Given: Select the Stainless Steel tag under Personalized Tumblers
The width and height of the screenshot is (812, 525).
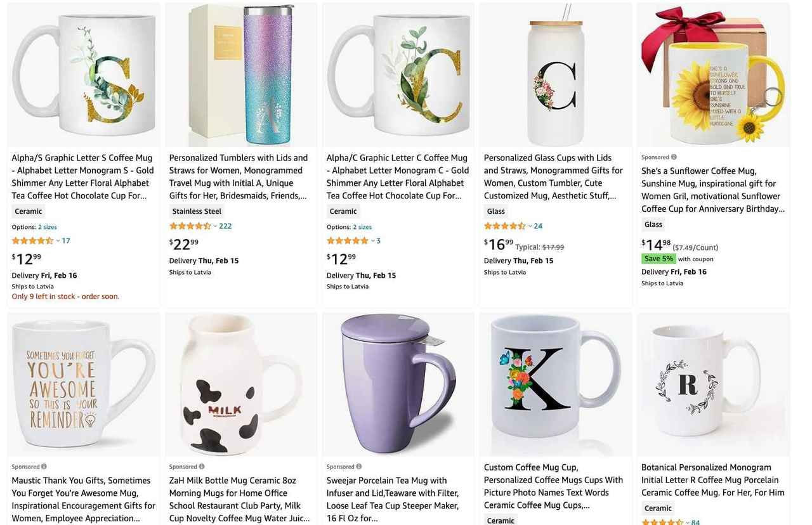Looking at the screenshot, I should pos(197,211).
